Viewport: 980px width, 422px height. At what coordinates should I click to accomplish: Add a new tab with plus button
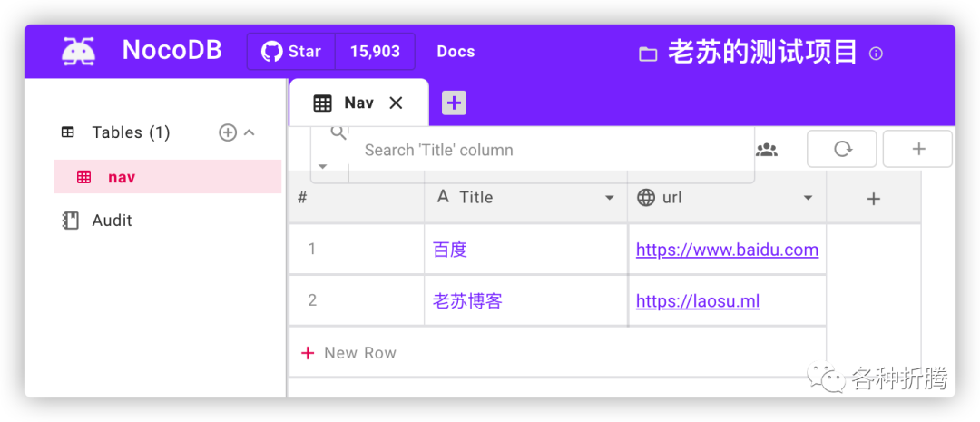click(x=455, y=103)
